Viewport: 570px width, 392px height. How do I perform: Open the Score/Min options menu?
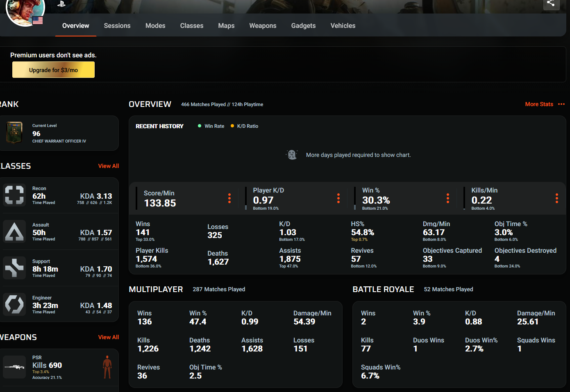tap(229, 198)
